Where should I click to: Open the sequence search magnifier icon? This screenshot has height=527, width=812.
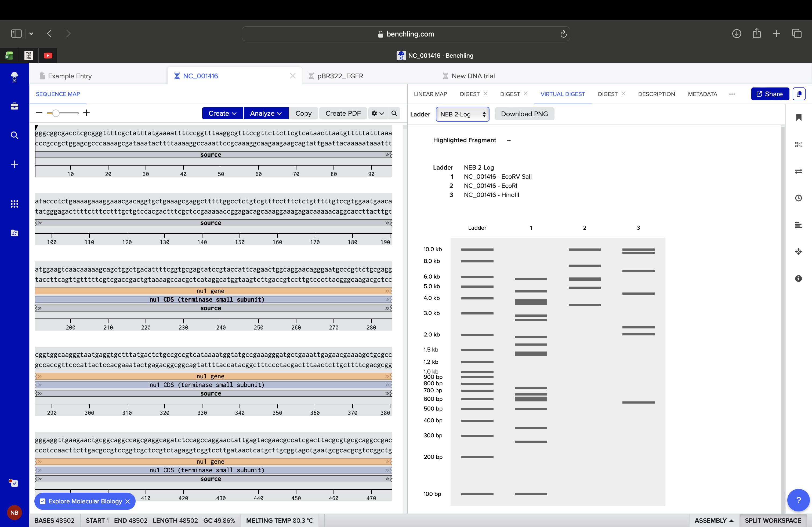[394, 113]
